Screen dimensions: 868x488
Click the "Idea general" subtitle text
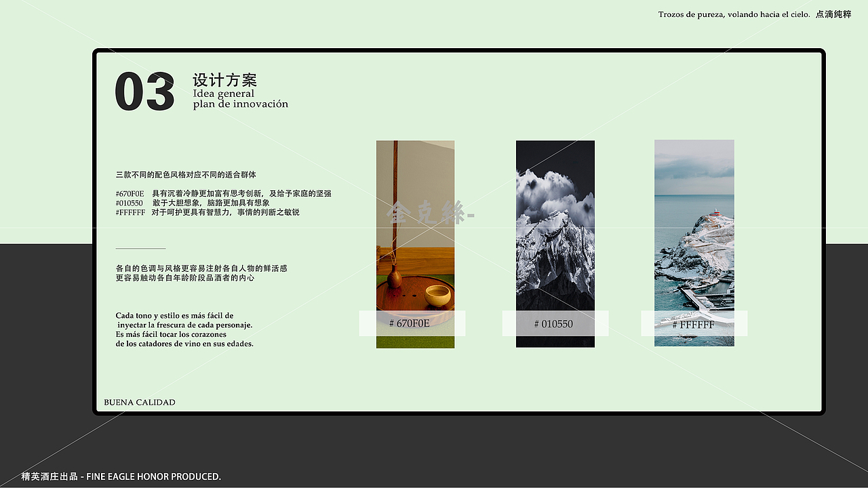click(224, 94)
